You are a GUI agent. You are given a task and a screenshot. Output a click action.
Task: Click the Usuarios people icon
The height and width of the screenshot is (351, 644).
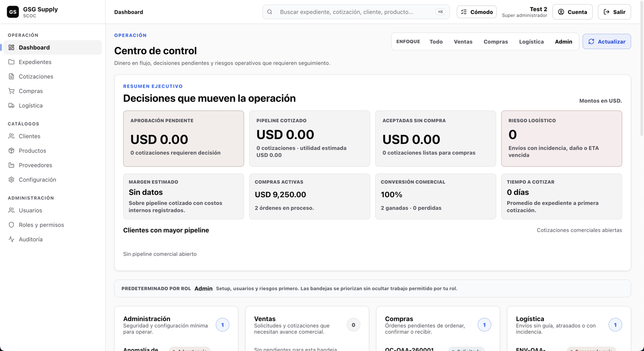pos(11,210)
